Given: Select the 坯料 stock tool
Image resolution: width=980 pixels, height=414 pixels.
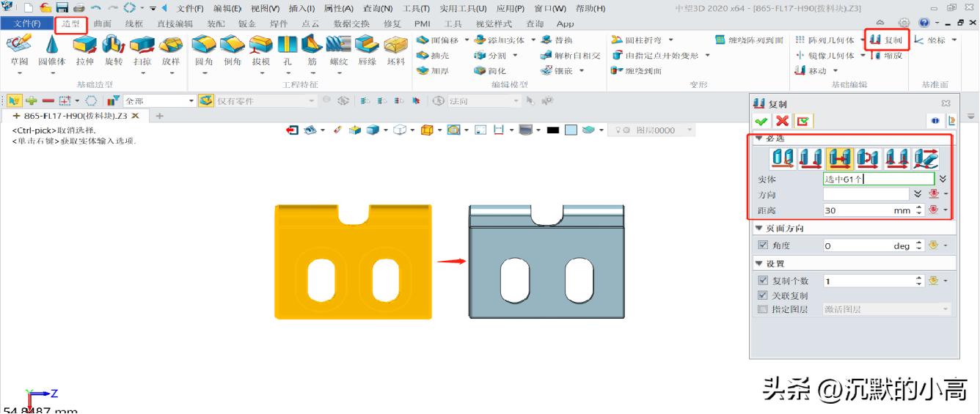Looking at the screenshot, I should [x=396, y=50].
